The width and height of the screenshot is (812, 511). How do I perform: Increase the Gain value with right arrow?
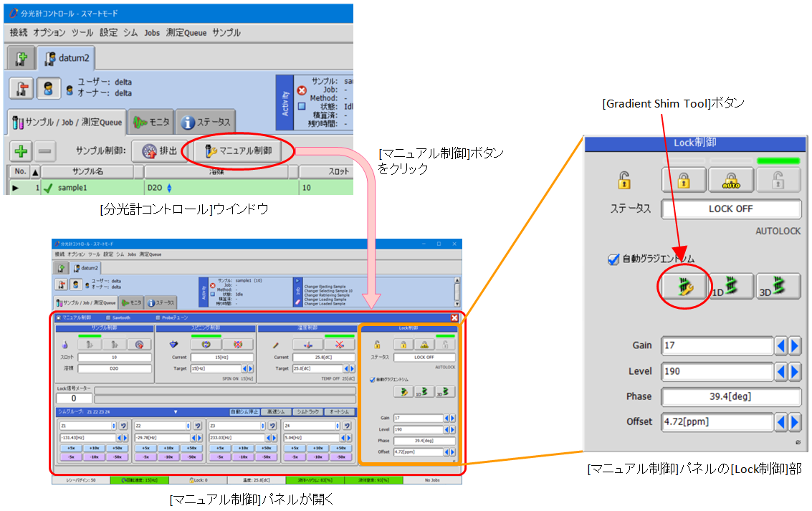click(795, 346)
